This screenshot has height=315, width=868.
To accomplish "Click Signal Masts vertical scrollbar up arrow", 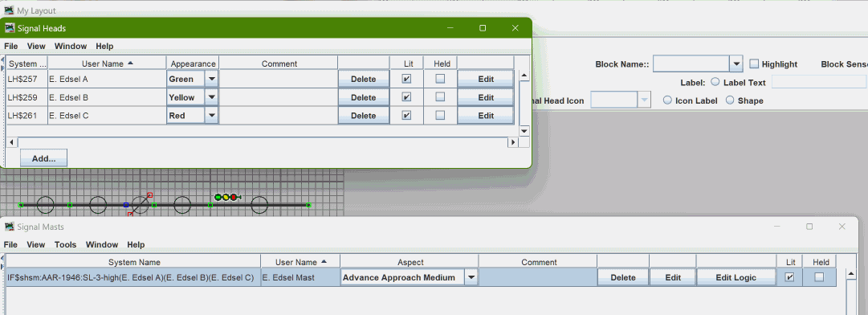I will (x=852, y=273).
